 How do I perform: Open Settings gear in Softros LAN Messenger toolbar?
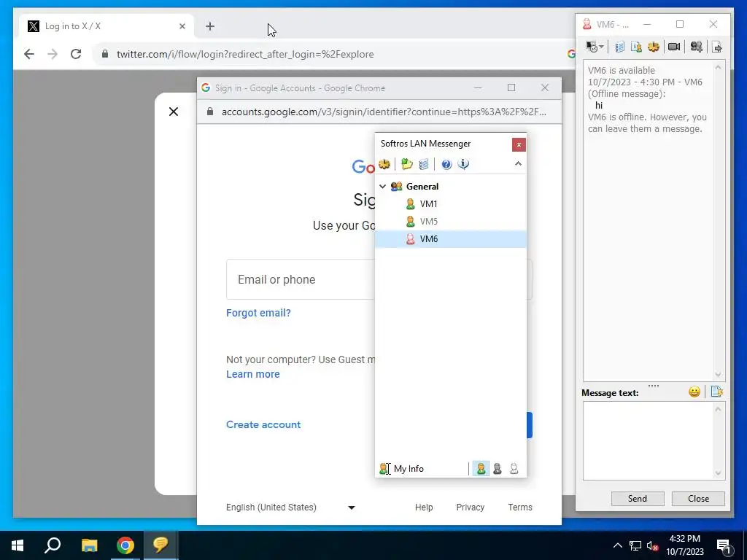[x=384, y=164]
